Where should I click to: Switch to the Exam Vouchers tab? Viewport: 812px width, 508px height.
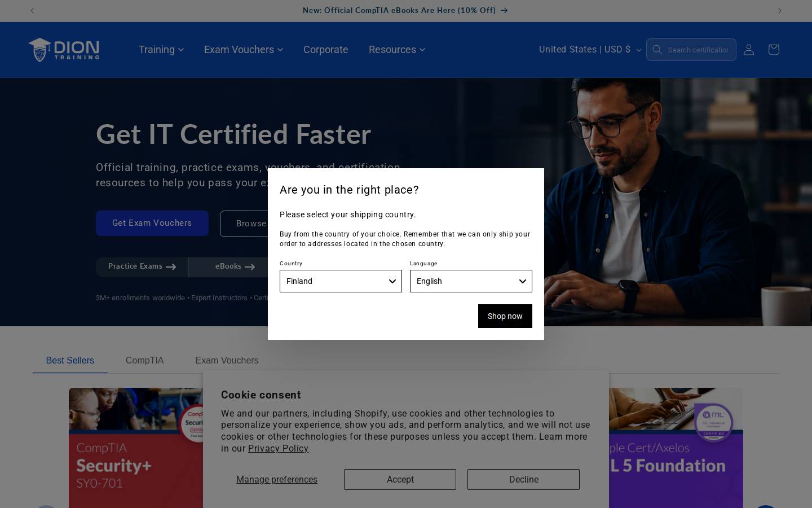pyautogui.click(x=227, y=360)
